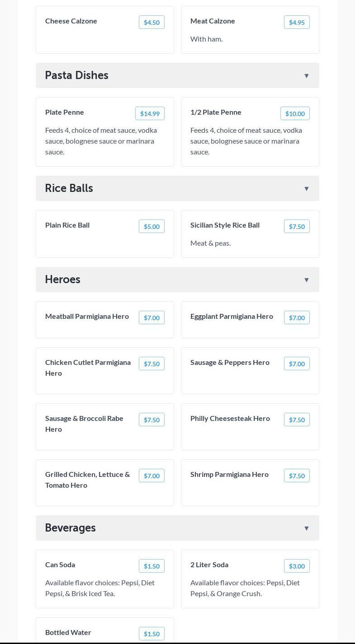Add Cheese Calzone via $4.50 button

(151, 22)
